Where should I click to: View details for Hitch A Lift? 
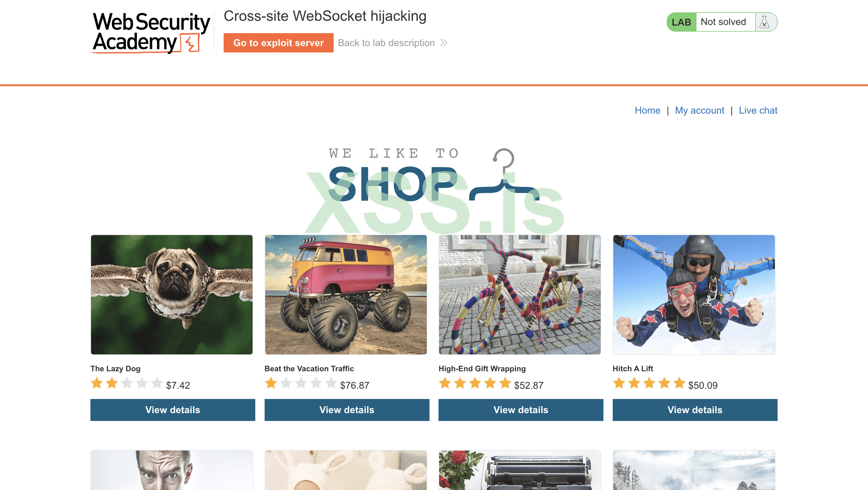click(x=695, y=410)
